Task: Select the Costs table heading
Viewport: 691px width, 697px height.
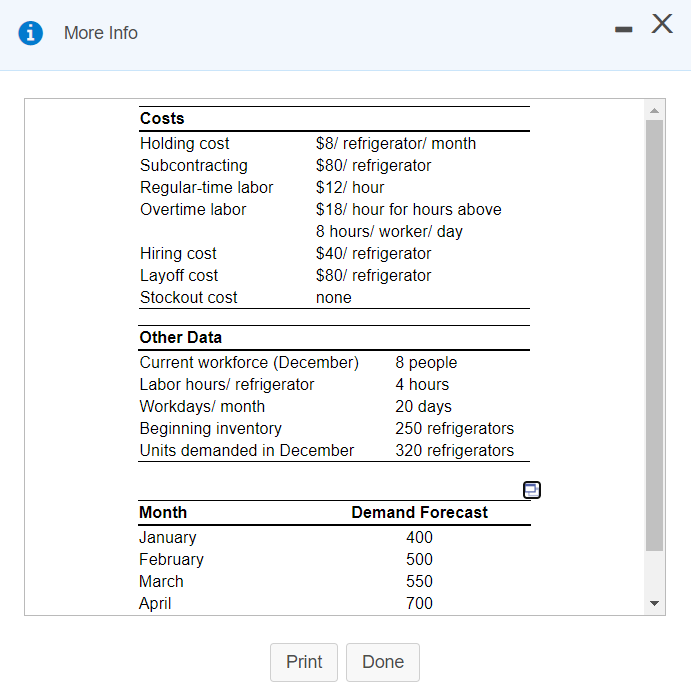Action: click(162, 118)
